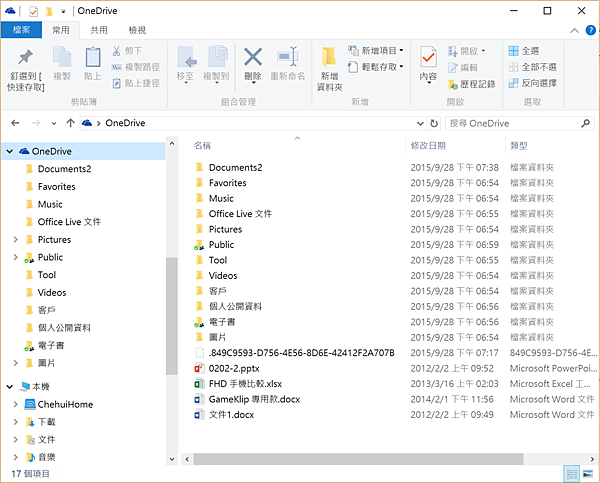Click OneDrive breadcrumb in address bar
This screenshot has height=483, width=600.
[125, 123]
